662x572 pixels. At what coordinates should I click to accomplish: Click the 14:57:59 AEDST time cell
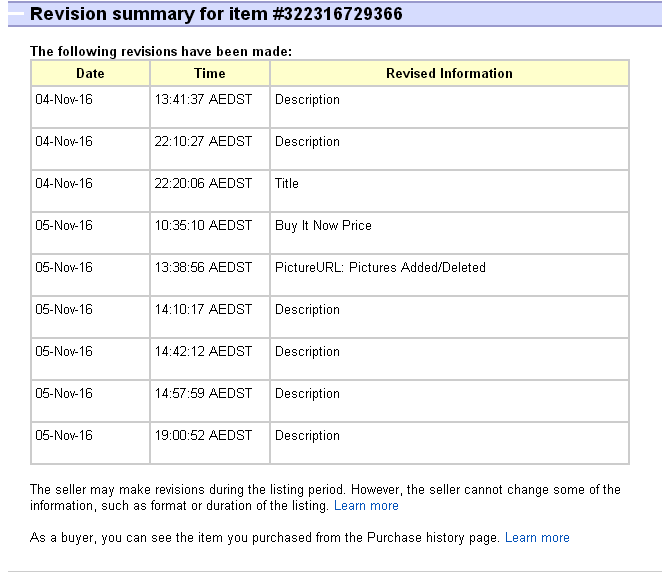click(203, 394)
